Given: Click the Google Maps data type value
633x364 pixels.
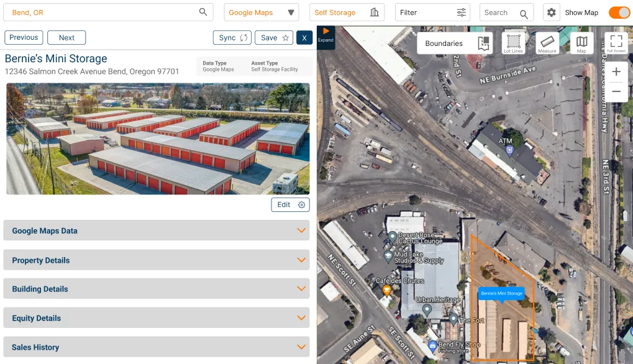Looking at the screenshot, I should coord(218,70).
